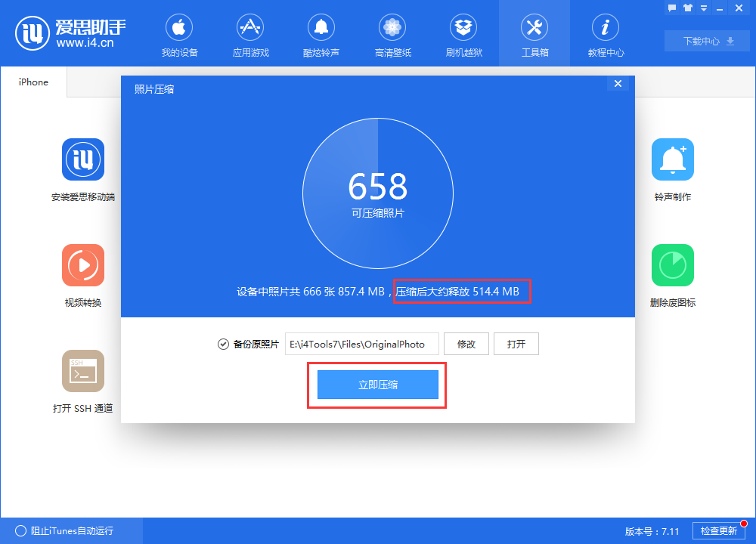This screenshot has height=544, width=756.
Task: Click 立即压缩 to start compressing photos
Action: [376, 385]
